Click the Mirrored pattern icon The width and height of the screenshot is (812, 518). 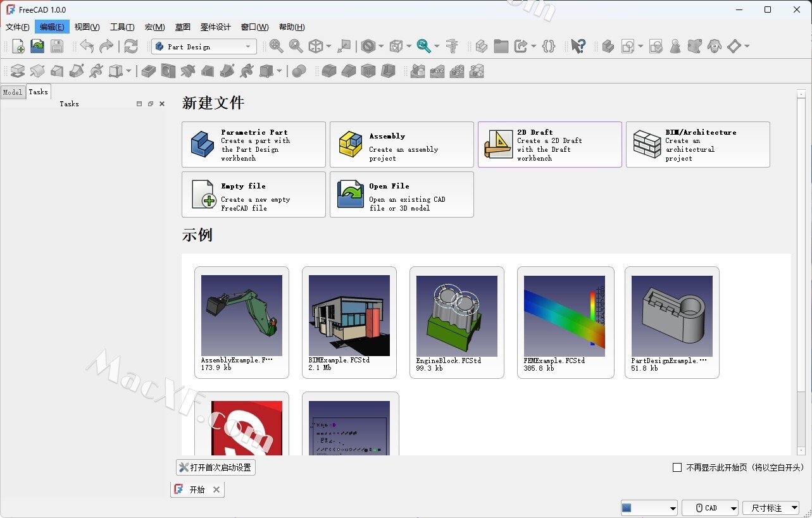coord(418,71)
